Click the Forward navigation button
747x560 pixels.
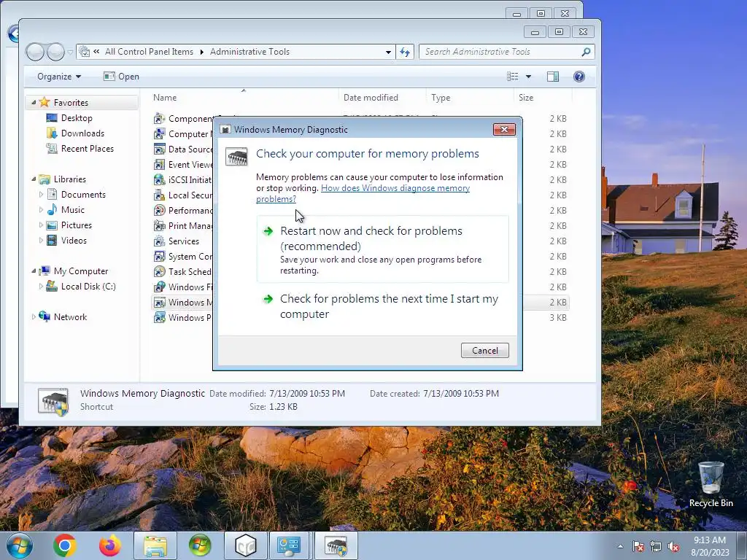[55, 52]
